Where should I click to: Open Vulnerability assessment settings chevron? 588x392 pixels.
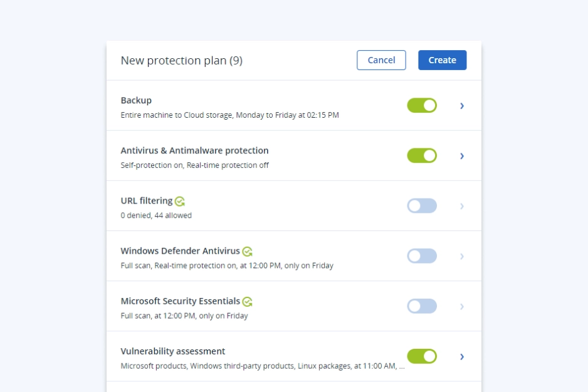tap(462, 357)
